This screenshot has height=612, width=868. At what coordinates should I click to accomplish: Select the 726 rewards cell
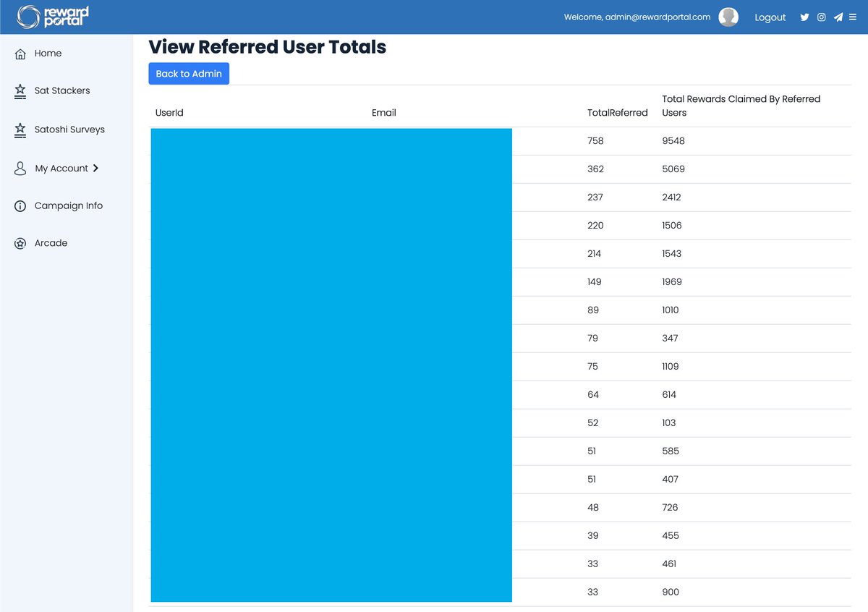pos(671,508)
